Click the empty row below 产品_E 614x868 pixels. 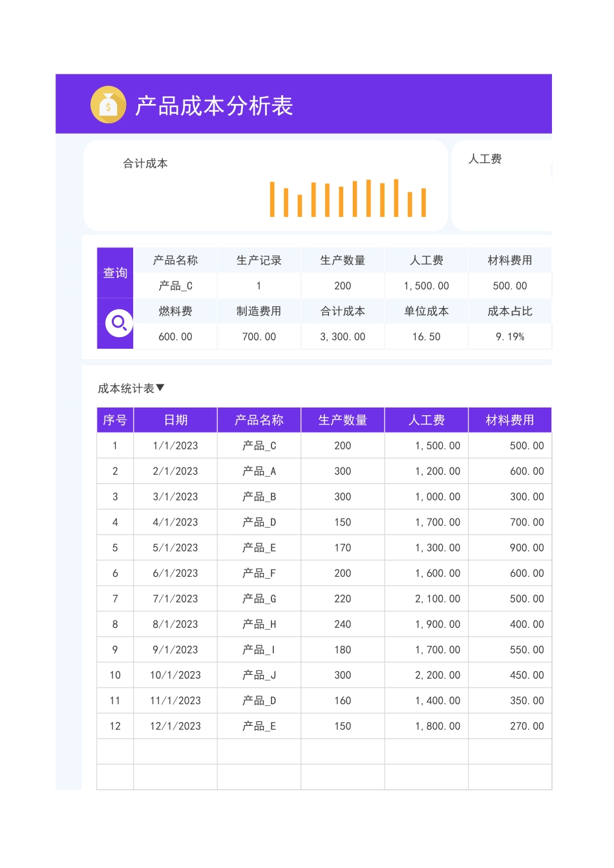click(259, 751)
